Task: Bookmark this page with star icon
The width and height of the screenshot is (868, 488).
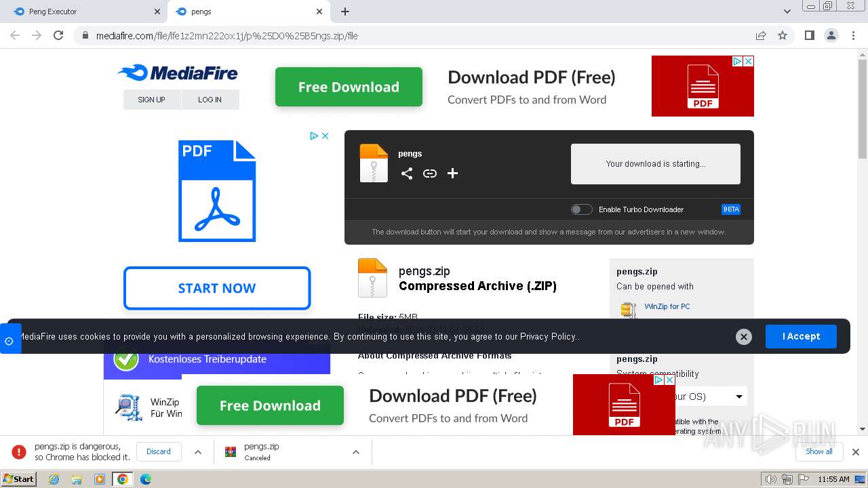Action: pos(783,35)
